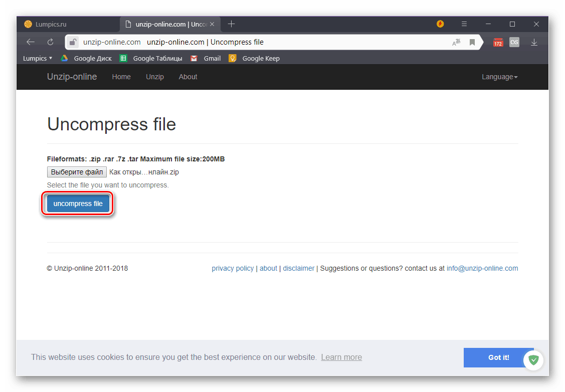Open the About navigation item

click(x=188, y=77)
